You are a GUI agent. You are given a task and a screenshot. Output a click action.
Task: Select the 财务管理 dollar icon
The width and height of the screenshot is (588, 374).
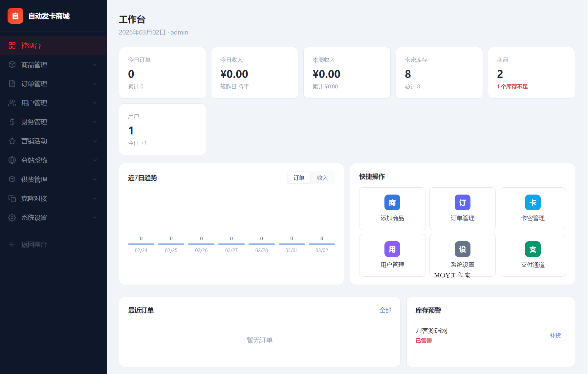point(12,122)
